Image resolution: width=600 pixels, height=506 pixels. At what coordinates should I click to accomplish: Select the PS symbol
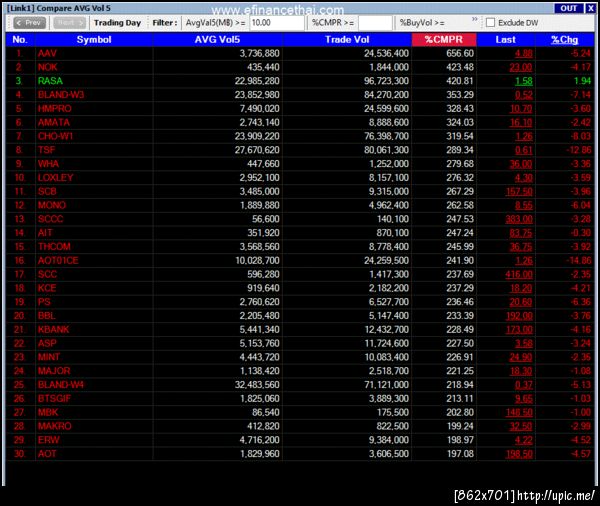(x=44, y=302)
